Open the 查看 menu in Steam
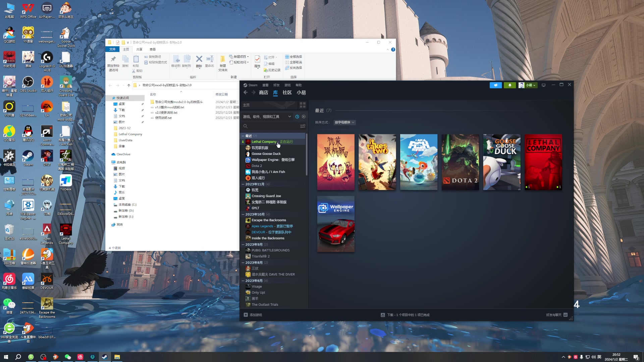This screenshot has height=362, width=644. coord(265,85)
